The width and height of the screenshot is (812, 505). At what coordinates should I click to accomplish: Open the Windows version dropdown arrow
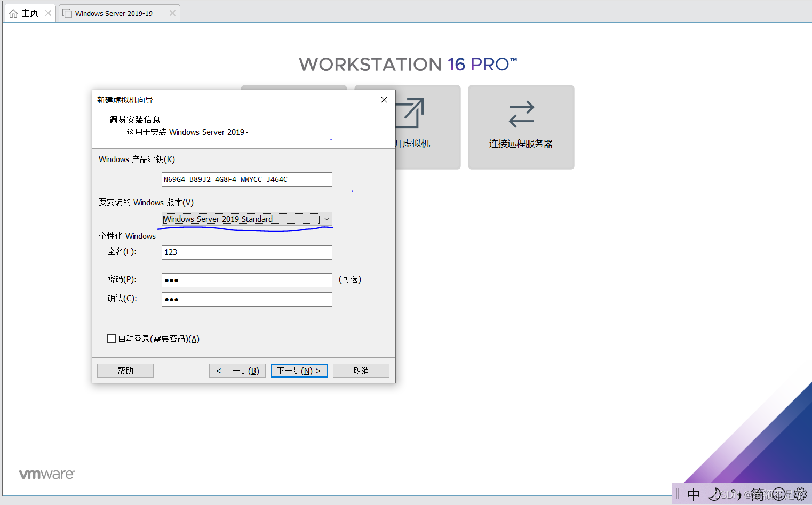pyautogui.click(x=327, y=219)
